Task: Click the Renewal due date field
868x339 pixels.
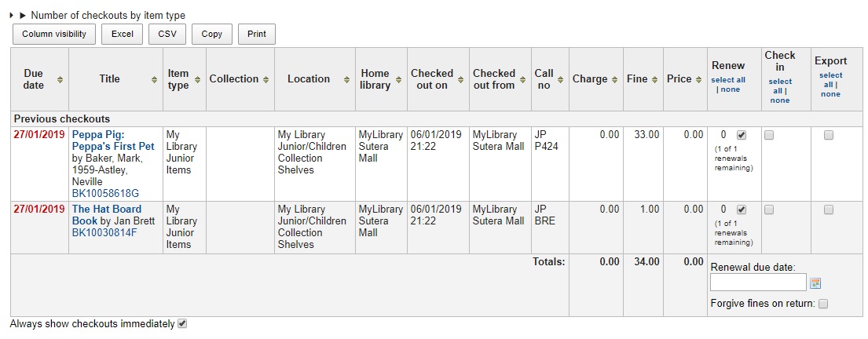Action: (x=757, y=282)
